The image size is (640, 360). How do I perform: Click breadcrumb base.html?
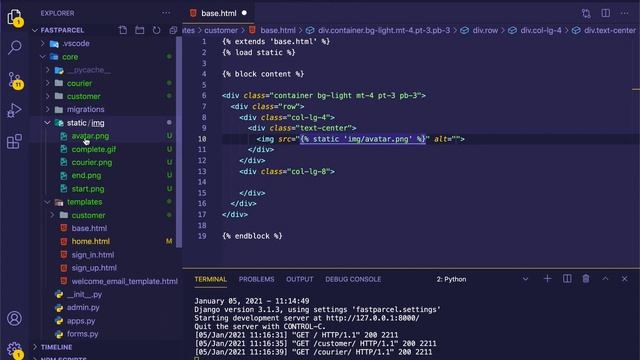(278, 30)
